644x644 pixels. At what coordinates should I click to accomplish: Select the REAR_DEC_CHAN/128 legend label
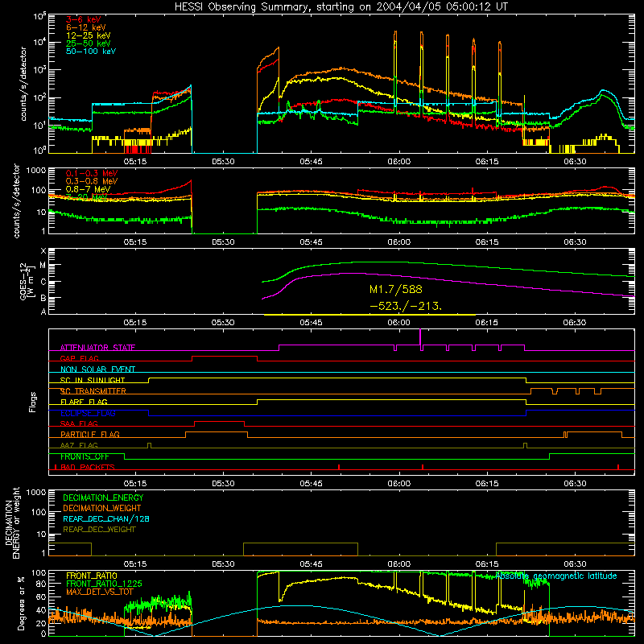pos(106,518)
